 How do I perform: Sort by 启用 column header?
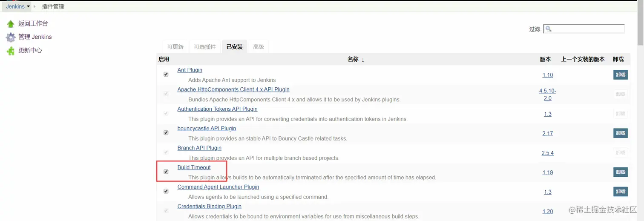point(164,59)
